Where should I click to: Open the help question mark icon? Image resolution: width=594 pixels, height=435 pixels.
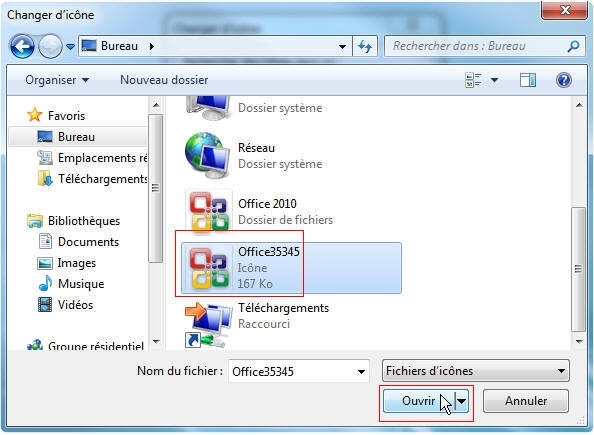[x=564, y=80]
